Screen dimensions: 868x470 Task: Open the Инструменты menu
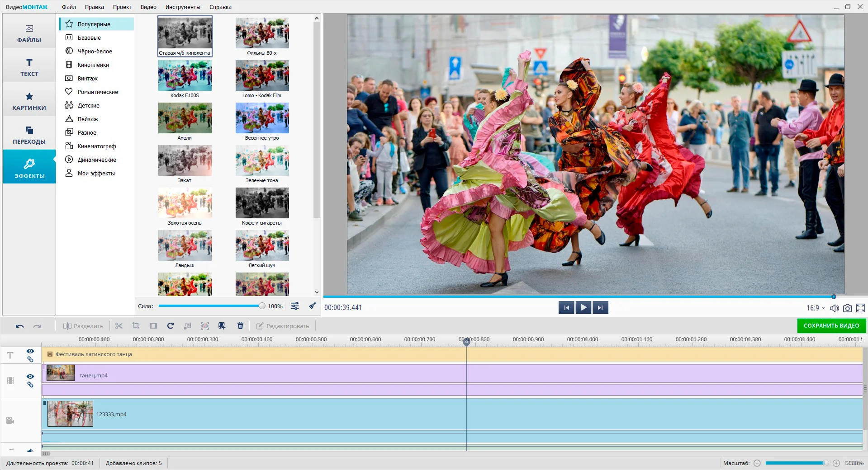183,7
